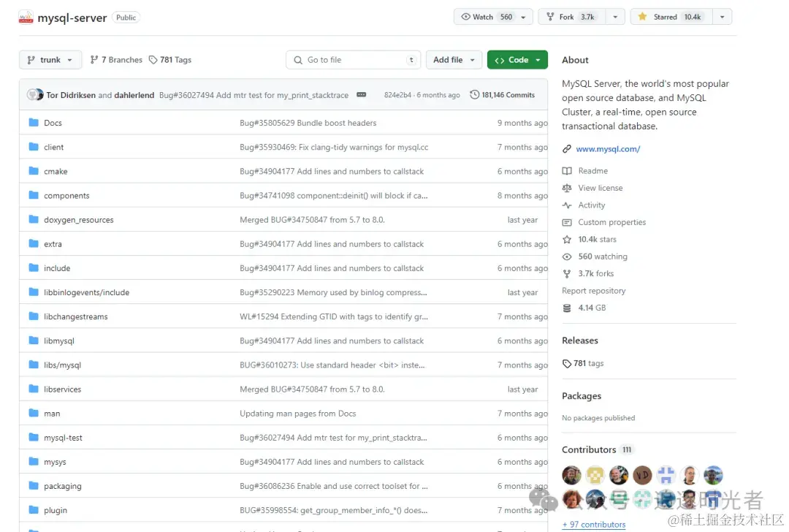Click the mysql-server repository avatar icon
789x532 pixels.
(26, 18)
